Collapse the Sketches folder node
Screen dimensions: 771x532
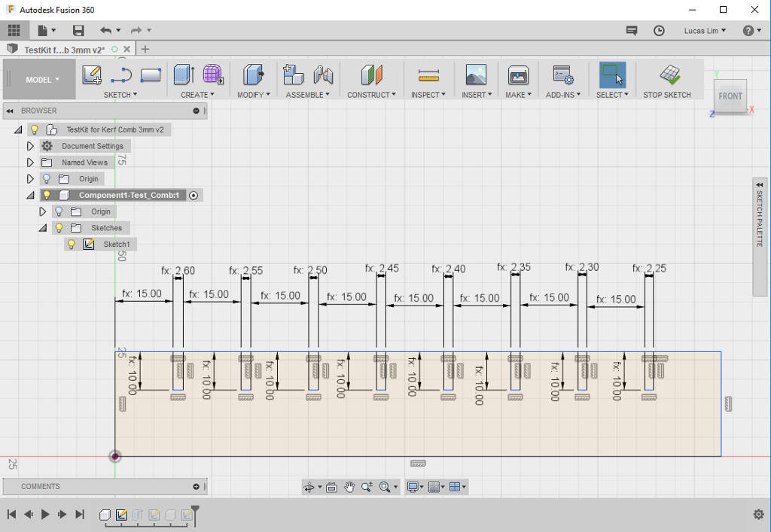click(x=43, y=228)
